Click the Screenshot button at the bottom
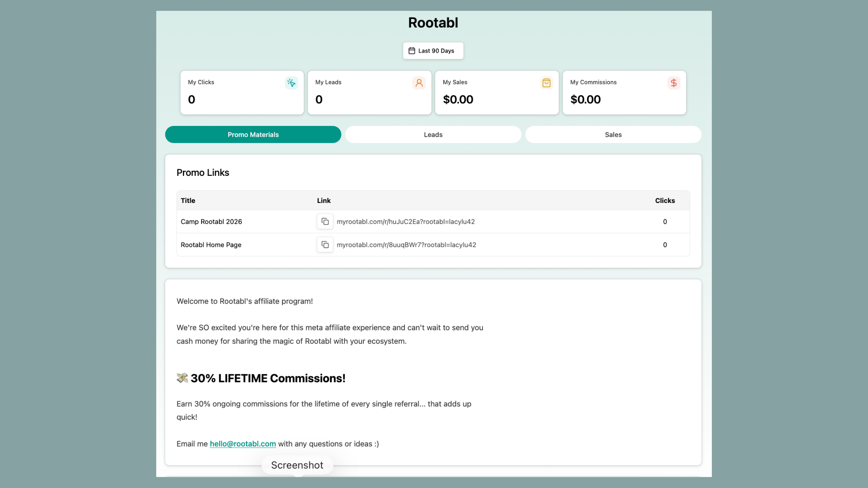Screen dimensions: 868x488 pos(297,465)
